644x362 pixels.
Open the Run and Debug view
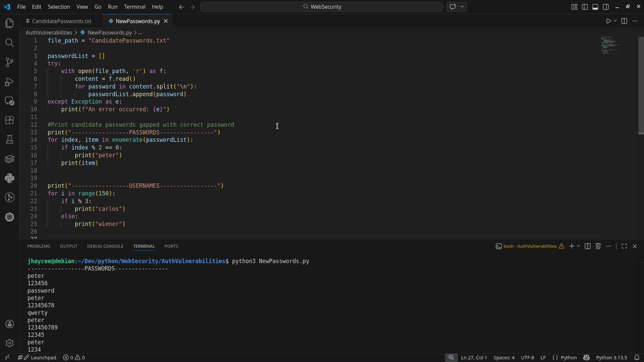(x=9, y=82)
